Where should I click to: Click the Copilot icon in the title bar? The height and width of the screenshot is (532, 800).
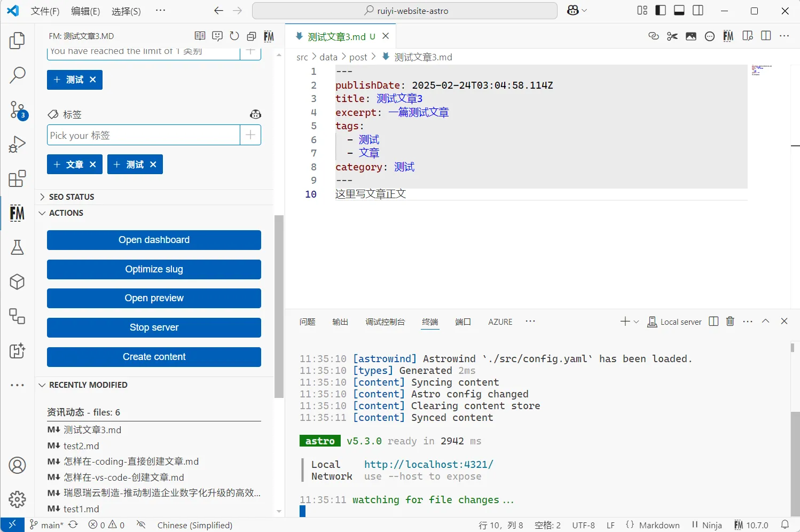coord(573,11)
